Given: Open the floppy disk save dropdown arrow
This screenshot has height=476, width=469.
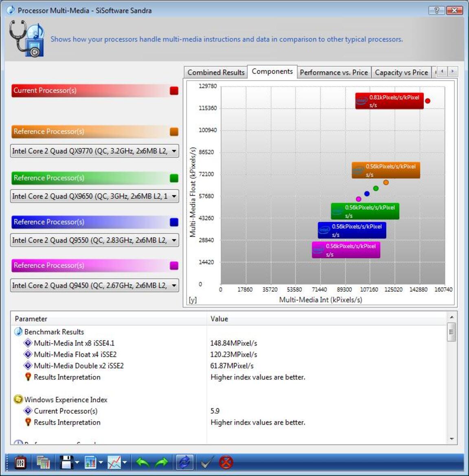Looking at the screenshot, I should point(77,463).
